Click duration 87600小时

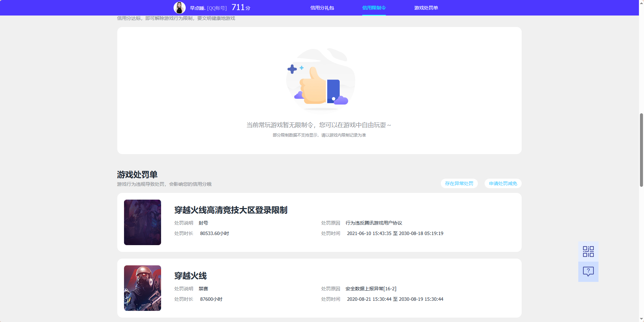click(x=211, y=299)
